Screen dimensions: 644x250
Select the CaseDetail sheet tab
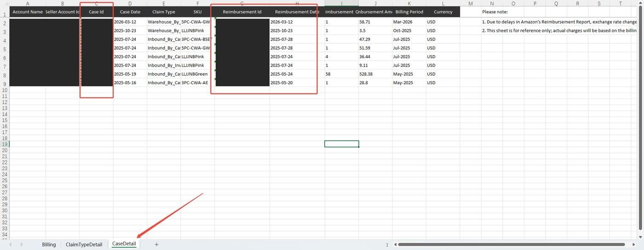click(x=124, y=244)
